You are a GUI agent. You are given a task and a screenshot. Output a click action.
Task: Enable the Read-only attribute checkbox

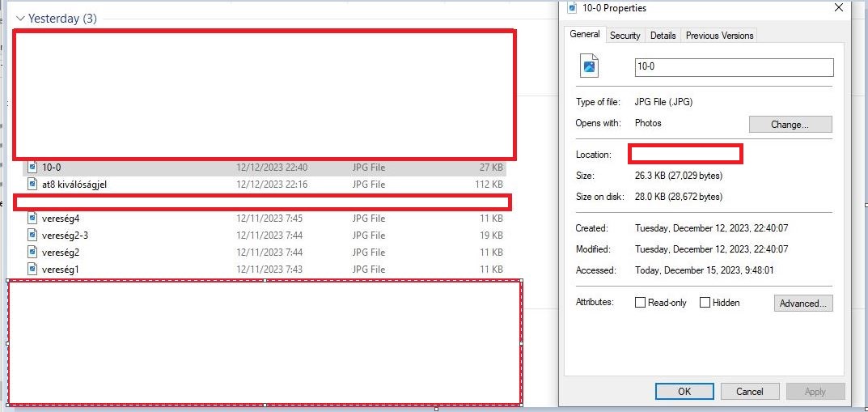click(x=640, y=303)
